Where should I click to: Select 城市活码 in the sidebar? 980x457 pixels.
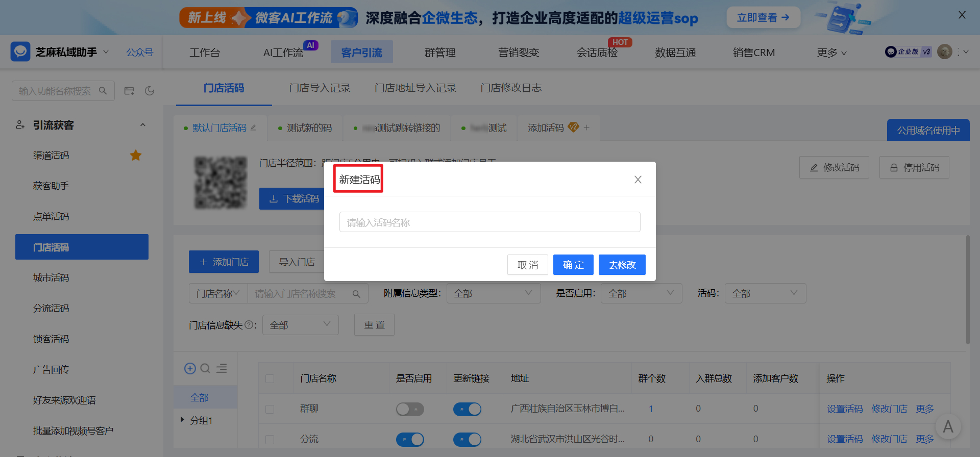point(51,277)
